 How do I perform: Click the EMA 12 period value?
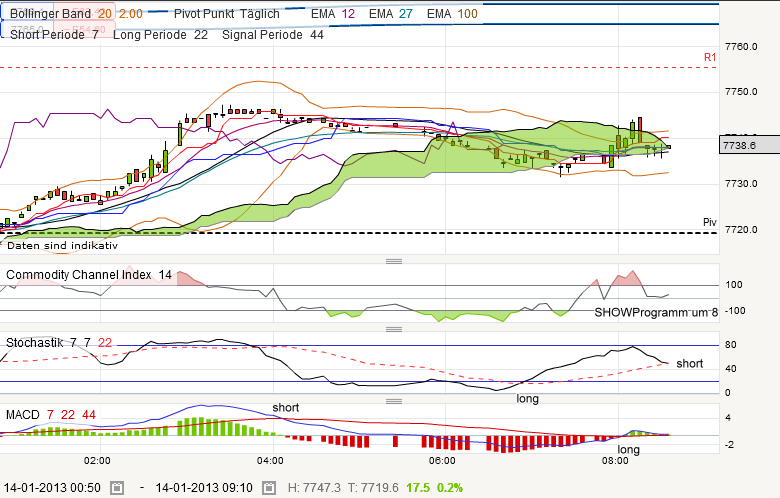[348, 14]
